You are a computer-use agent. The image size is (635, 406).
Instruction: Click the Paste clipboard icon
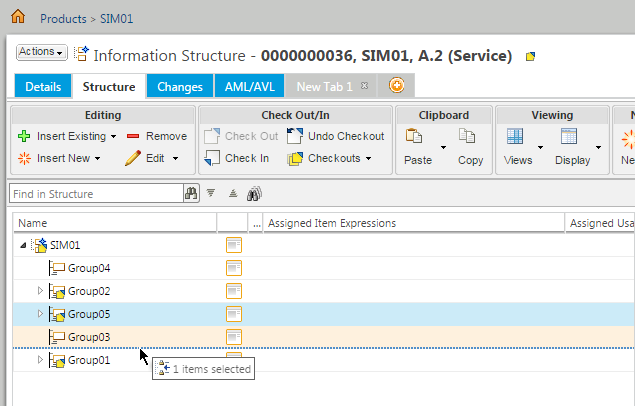[415, 139]
